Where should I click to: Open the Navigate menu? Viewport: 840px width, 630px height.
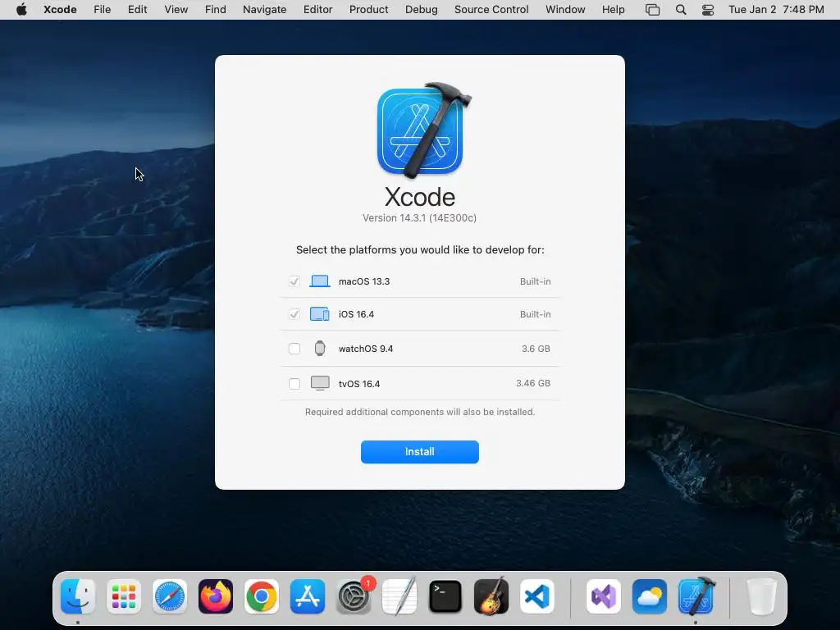click(265, 9)
